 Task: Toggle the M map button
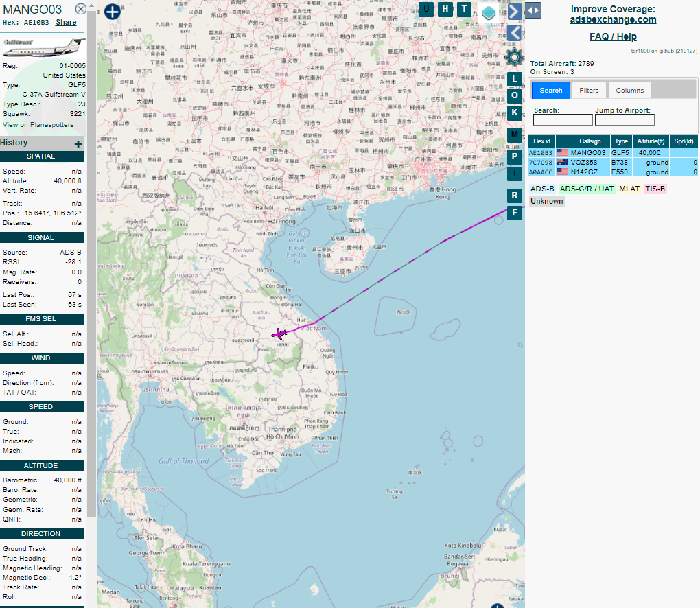point(515,135)
